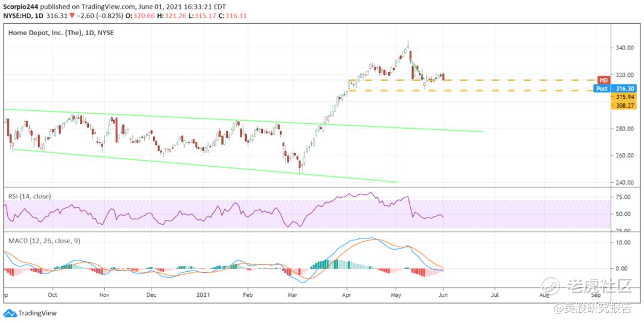Viewport: 644px width, 323px height.
Task: Click the 50.00 RSI axis label
Action: pyautogui.click(x=624, y=214)
